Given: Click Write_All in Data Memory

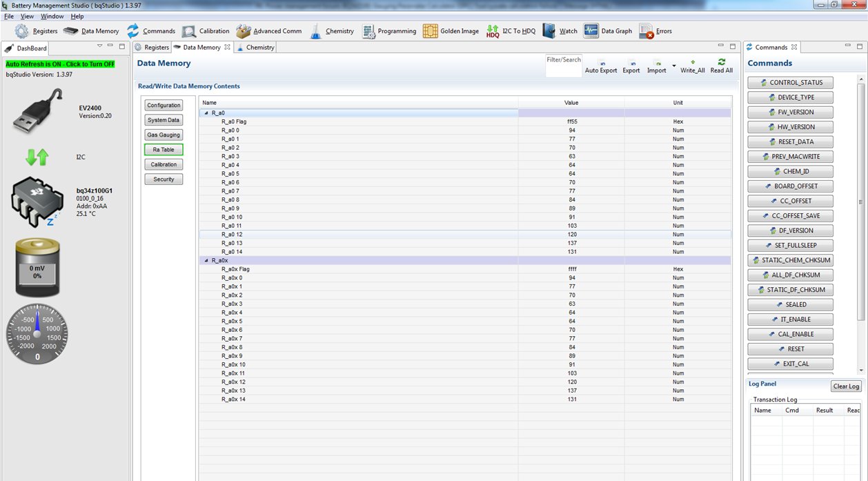Looking at the screenshot, I should coord(692,66).
